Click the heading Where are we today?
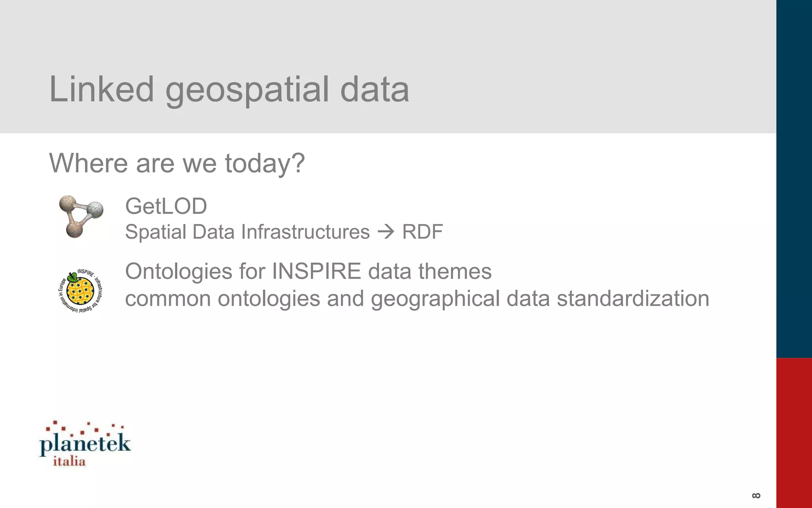 [x=177, y=163]
